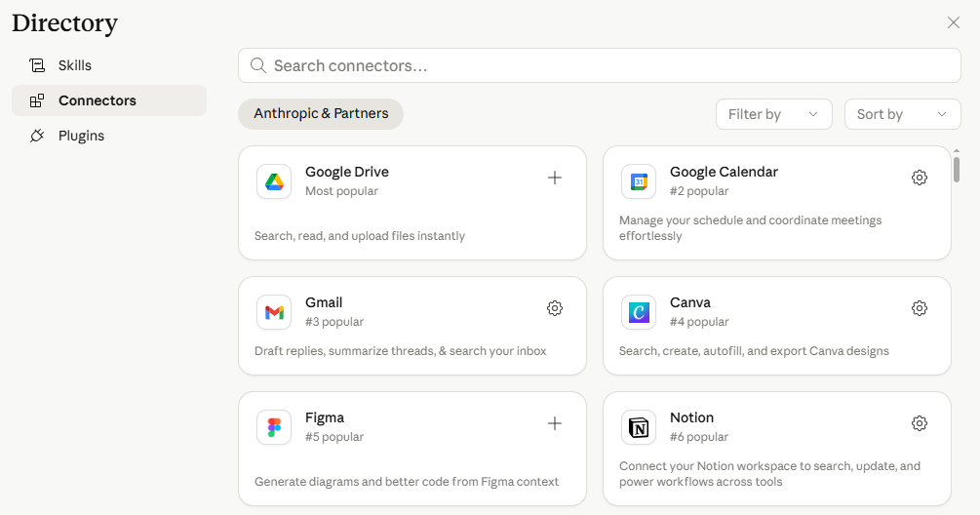Open the Google Drive connector title
Image resolution: width=980 pixels, height=515 pixels.
[x=347, y=172]
